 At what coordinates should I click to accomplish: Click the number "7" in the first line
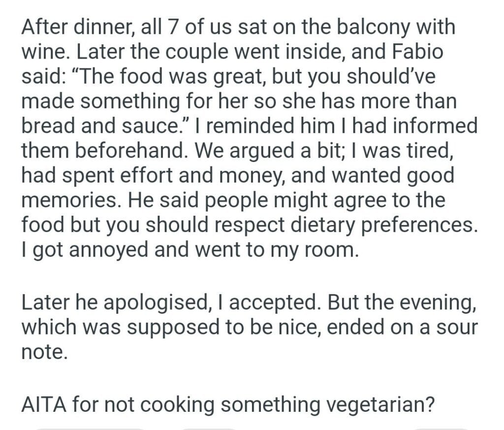point(172,27)
